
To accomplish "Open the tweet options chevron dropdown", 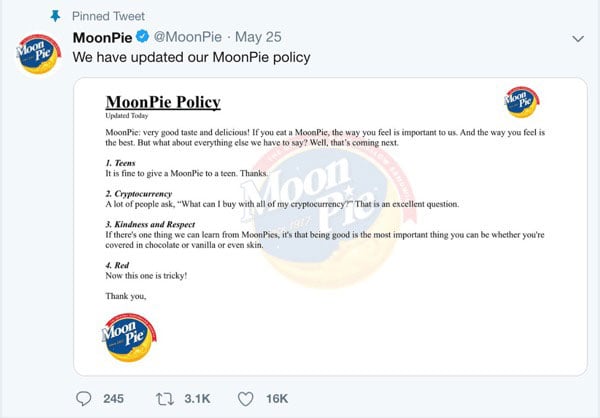I will tap(578, 38).
